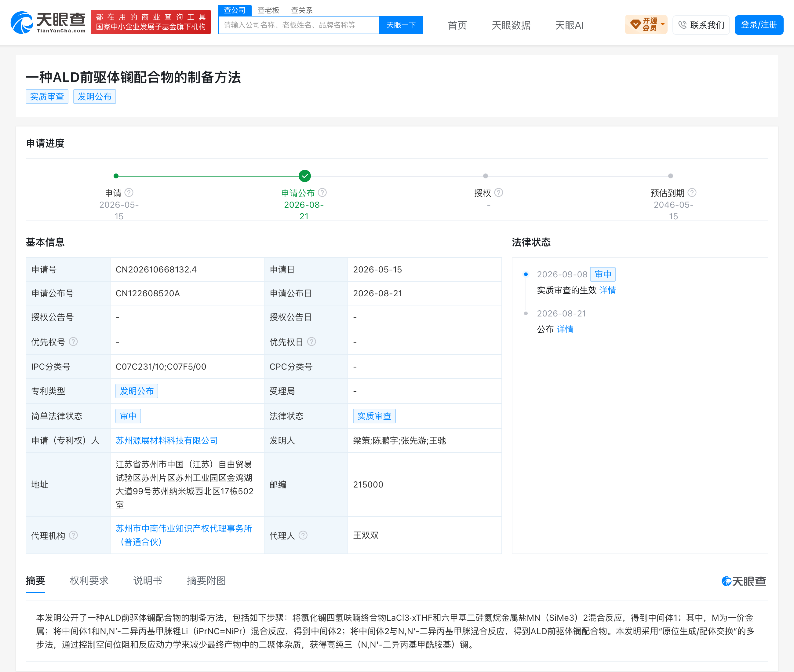This screenshot has height=672, width=794.
Task: Click the 审中 tag in 简单法律状态 row
Action: pos(128,416)
